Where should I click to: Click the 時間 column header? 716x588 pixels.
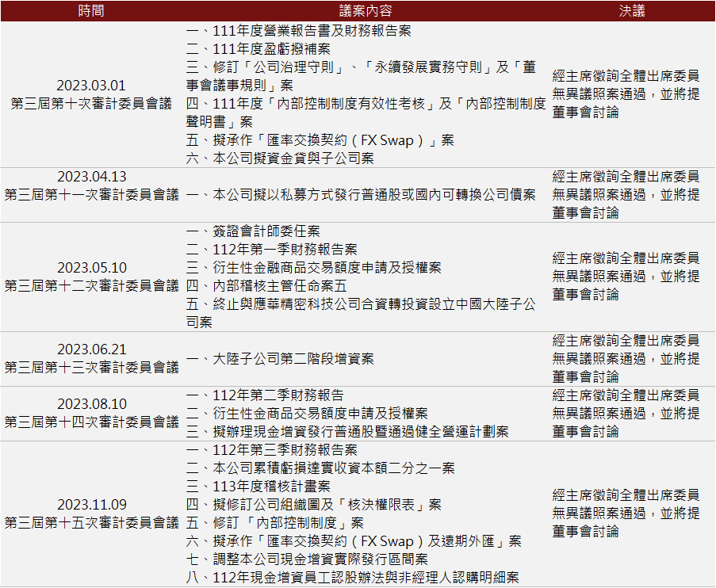pyautogui.click(x=91, y=10)
